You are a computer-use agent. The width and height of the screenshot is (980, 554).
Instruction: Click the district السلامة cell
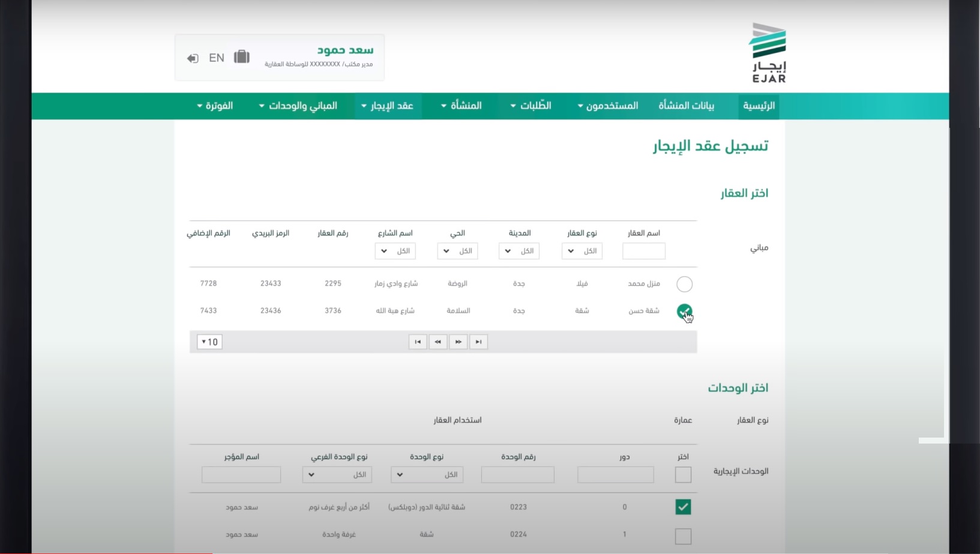(x=458, y=311)
